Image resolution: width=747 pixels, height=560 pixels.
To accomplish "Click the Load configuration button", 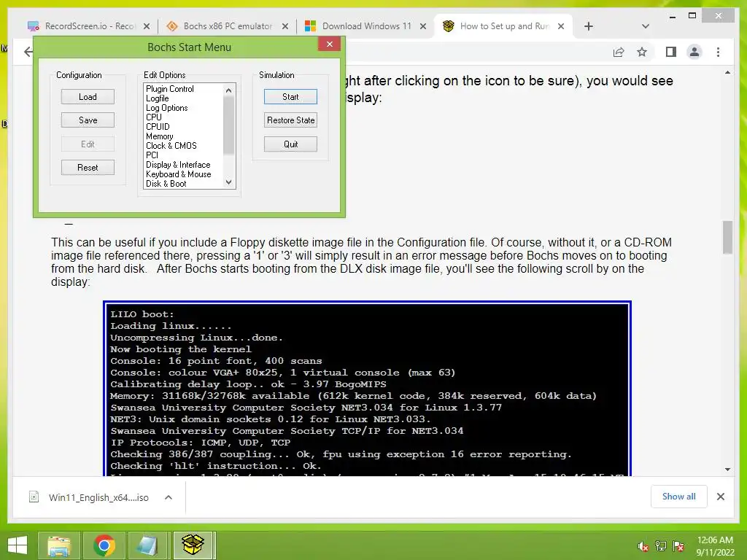I will click(x=88, y=97).
